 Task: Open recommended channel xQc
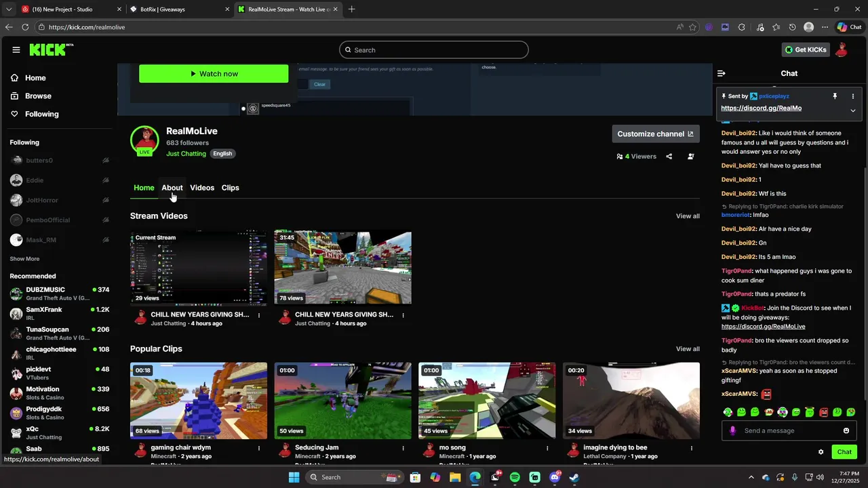click(60, 432)
